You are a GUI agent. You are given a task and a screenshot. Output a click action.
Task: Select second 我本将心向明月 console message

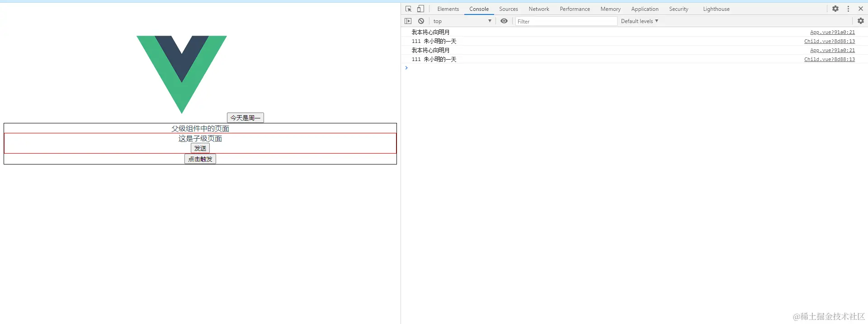pyautogui.click(x=430, y=50)
